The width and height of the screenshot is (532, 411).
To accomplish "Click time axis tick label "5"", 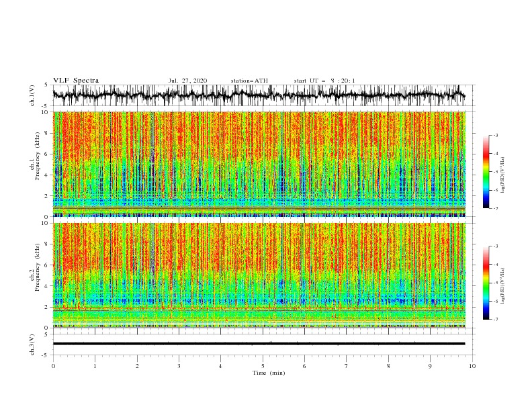I will click(x=263, y=366).
